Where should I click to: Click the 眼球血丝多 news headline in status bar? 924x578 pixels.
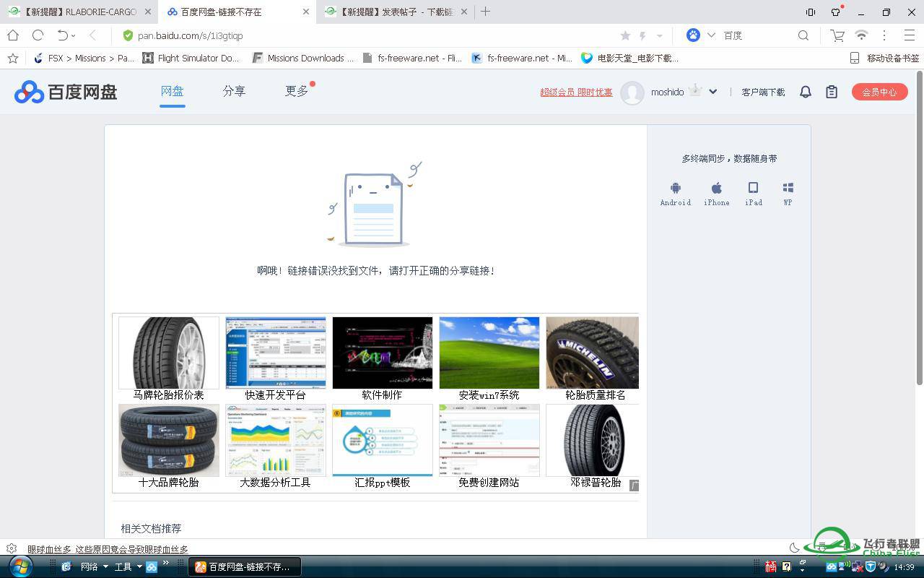108,549
